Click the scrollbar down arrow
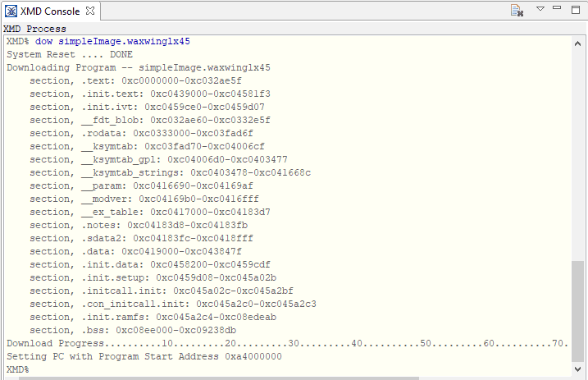Image resolution: width=588 pixels, height=380 pixels. 578,369
